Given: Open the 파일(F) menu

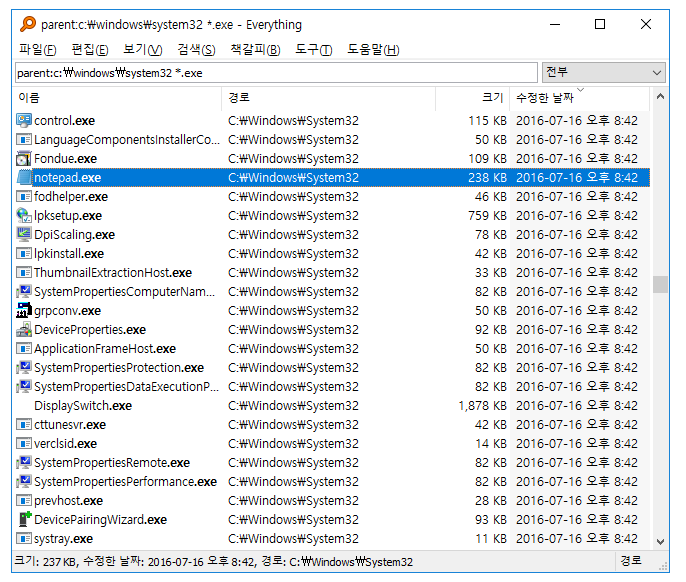Looking at the screenshot, I should click(38, 49).
